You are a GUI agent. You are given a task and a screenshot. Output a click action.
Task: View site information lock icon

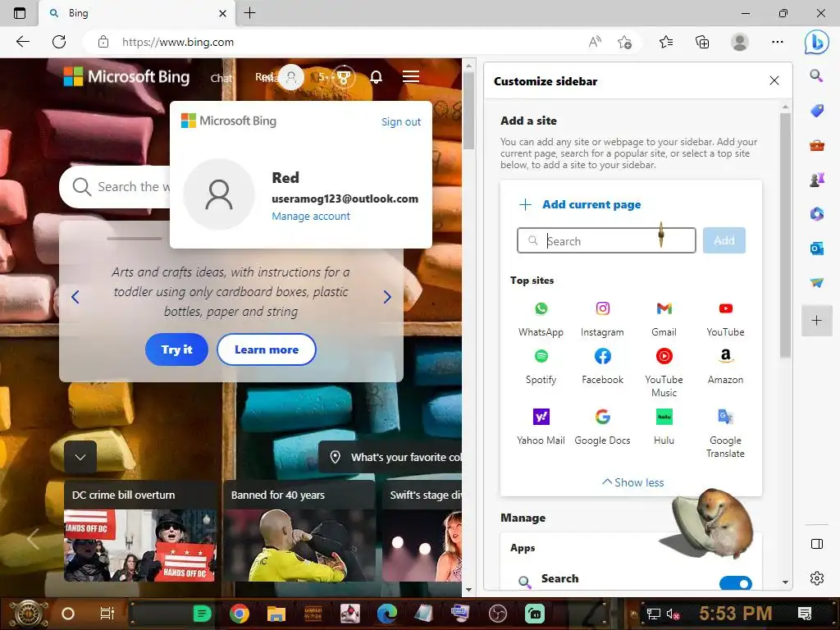tap(103, 42)
